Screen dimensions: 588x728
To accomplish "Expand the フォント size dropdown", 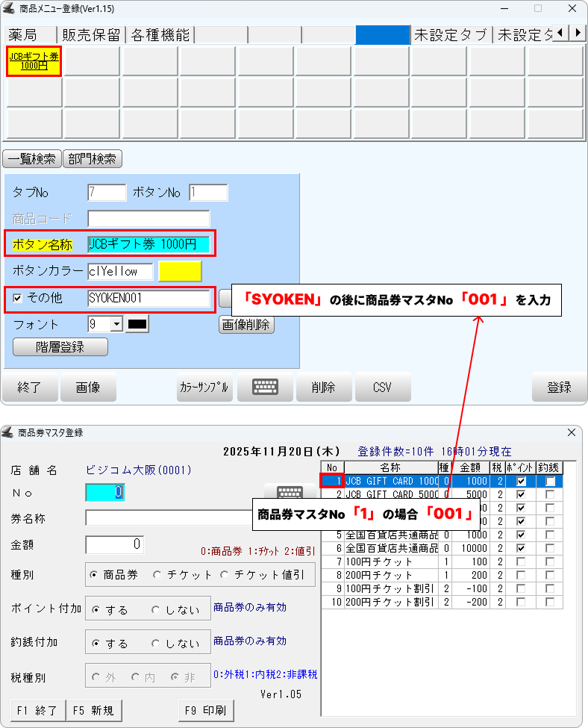I will click(116, 324).
